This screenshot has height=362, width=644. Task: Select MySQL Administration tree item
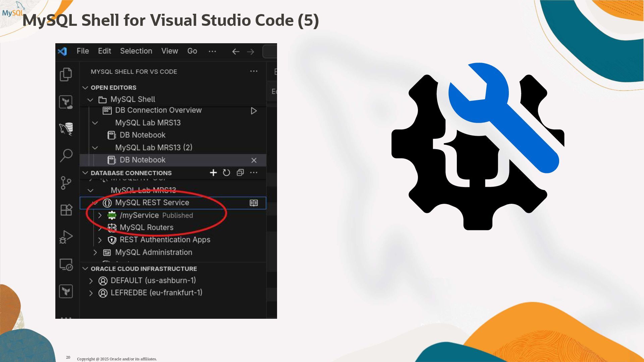pos(153,252)
